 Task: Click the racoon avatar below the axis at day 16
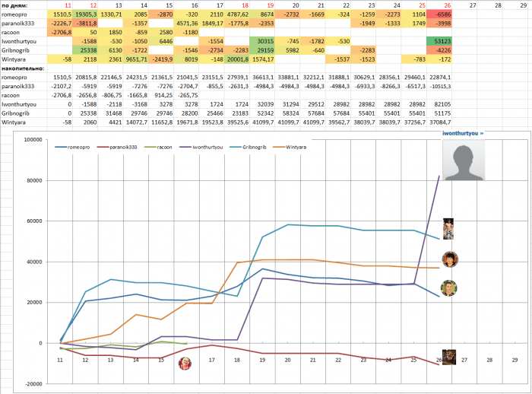coord(185,364)
